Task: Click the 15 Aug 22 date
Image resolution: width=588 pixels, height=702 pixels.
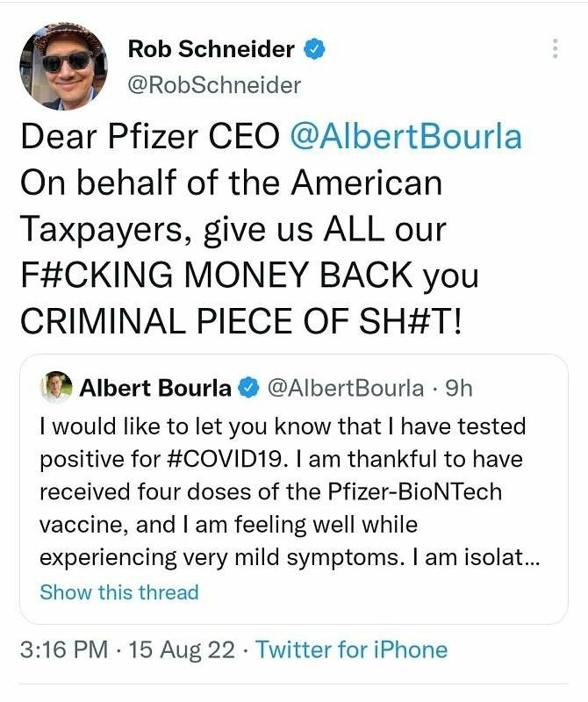Action: point(183,650)
